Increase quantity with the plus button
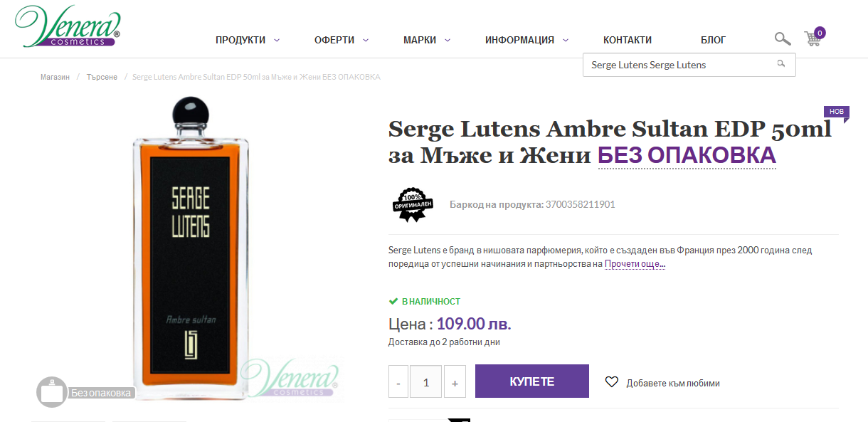Viewport: 868px width, 422px height. (455, 382)
